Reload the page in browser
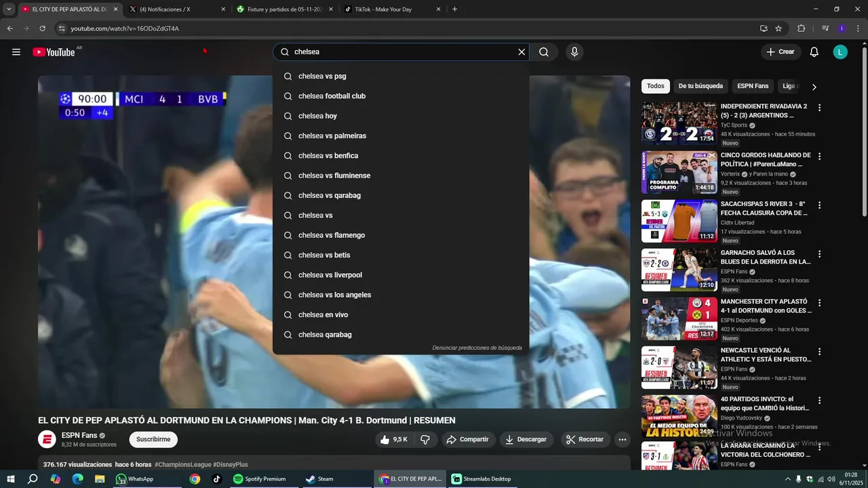Screen dimensions: 868x488 (x=42, y=28)
